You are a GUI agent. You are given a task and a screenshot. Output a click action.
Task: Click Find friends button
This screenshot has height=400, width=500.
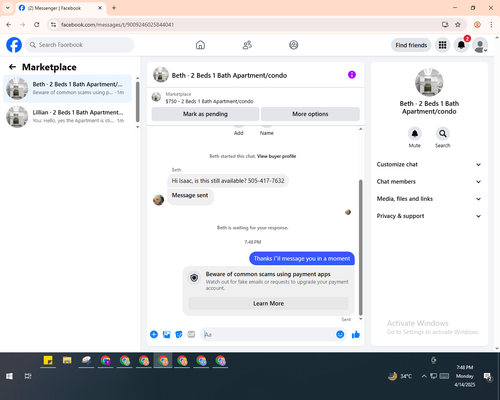(411, 45)
